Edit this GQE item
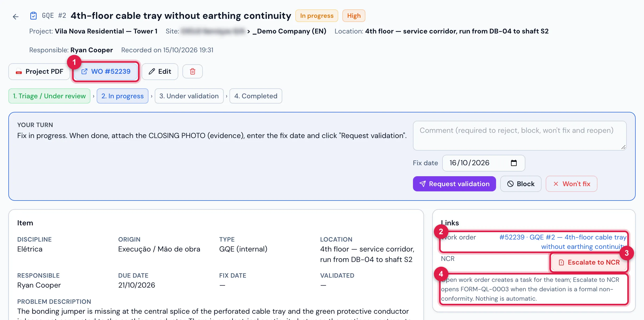Viewport: 644px width, 320px height. (x=160, y=72)
